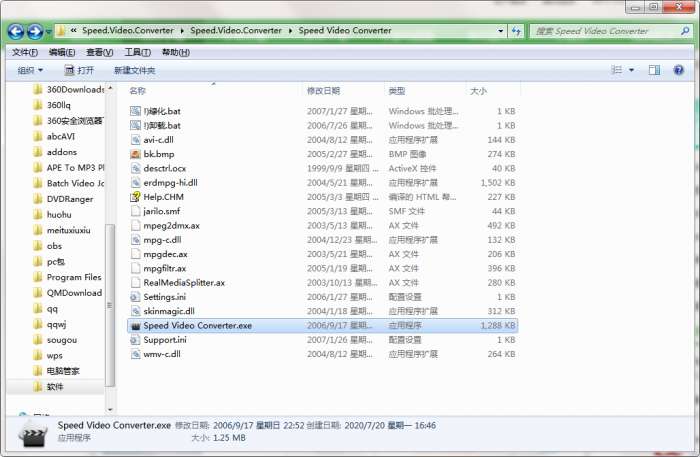Select the 软件 folder in sidebar
Viewport: 700px width, 457px height.
pyautogui.click(x=49, y=386)
